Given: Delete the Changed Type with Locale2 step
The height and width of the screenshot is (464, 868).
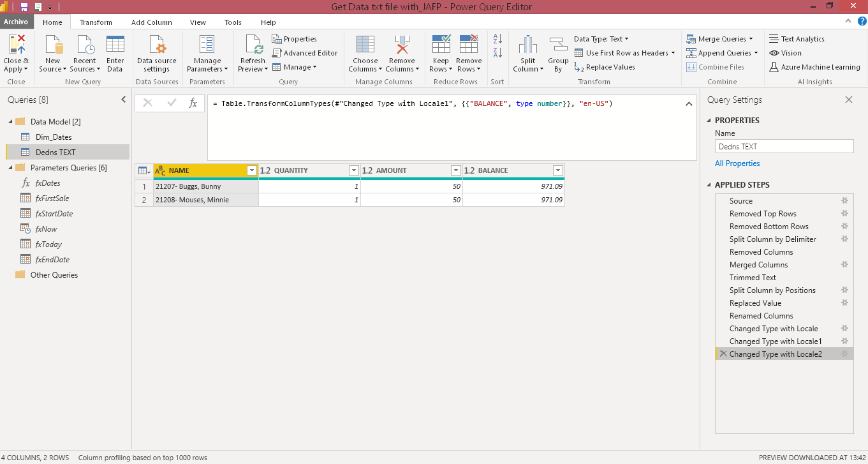Looking at the screenshot, I should [723, 354].
